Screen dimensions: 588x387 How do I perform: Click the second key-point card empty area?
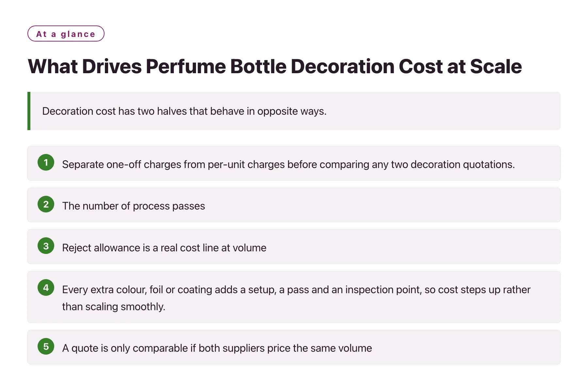pos(382,205)
